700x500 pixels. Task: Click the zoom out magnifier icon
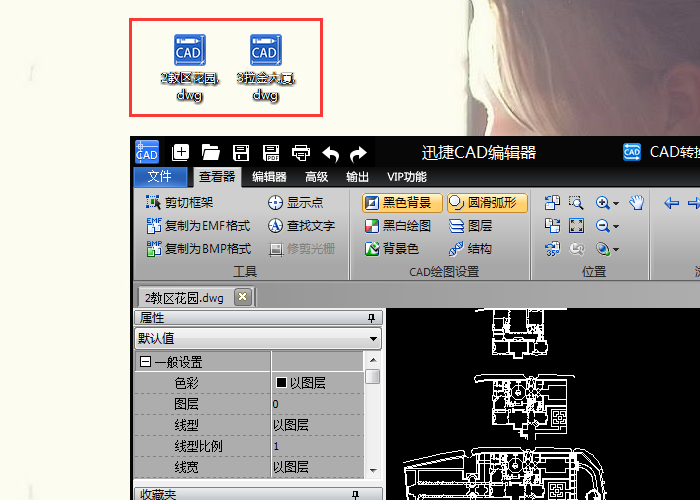point(603,226)
